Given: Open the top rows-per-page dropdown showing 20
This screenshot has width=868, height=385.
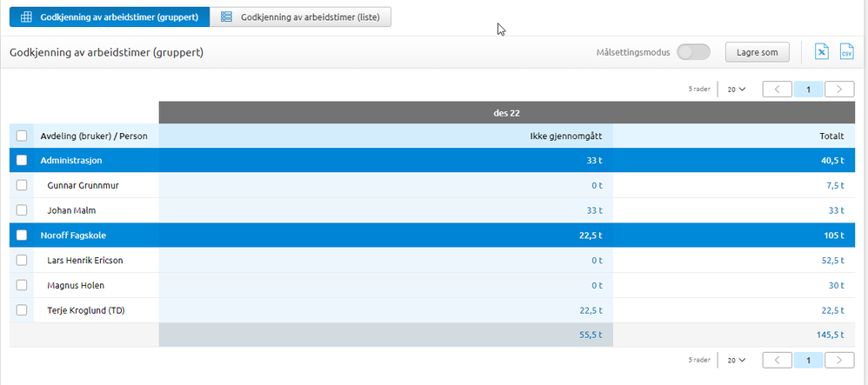Looking at the screenshot, I should [x=737, y=89].
